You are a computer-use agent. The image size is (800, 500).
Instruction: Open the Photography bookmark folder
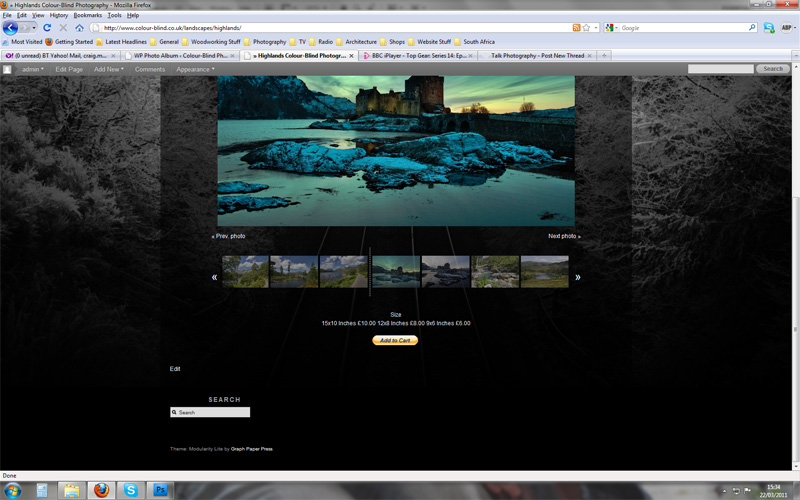pyautogui.click(x=265, y=42)
